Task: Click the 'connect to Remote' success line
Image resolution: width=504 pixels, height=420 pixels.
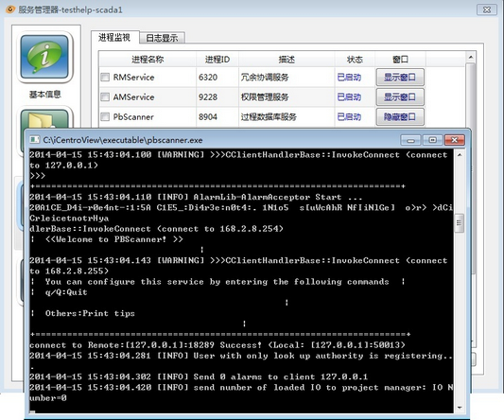Action: [x=217, y=345]
